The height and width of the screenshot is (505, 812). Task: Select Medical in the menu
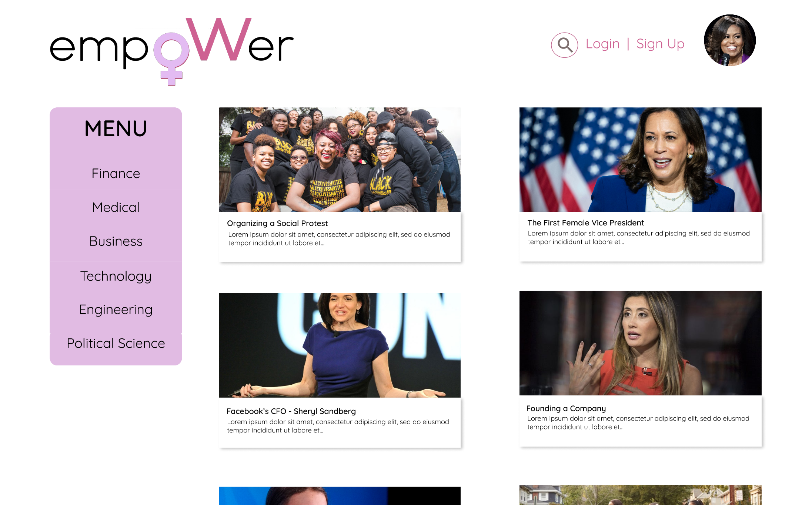116,207
